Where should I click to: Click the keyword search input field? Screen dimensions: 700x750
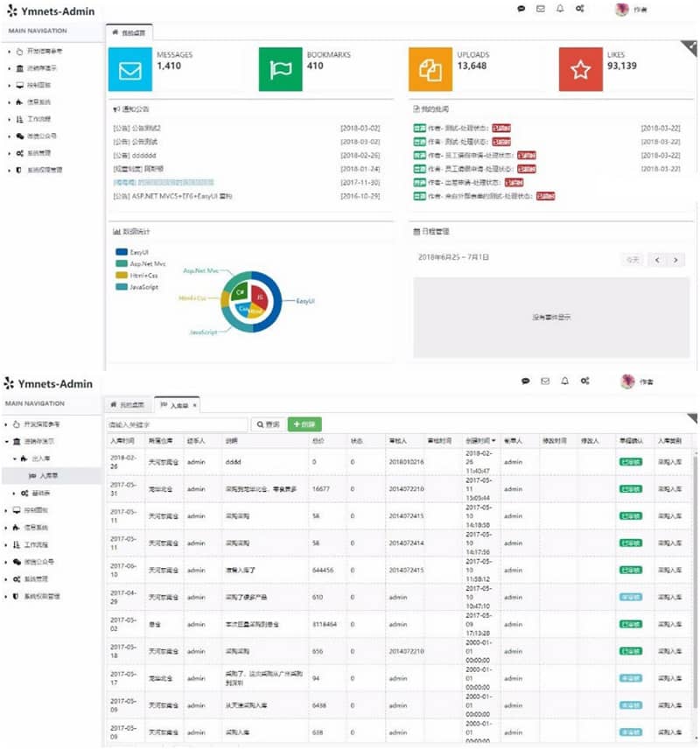tap(178, 424)
